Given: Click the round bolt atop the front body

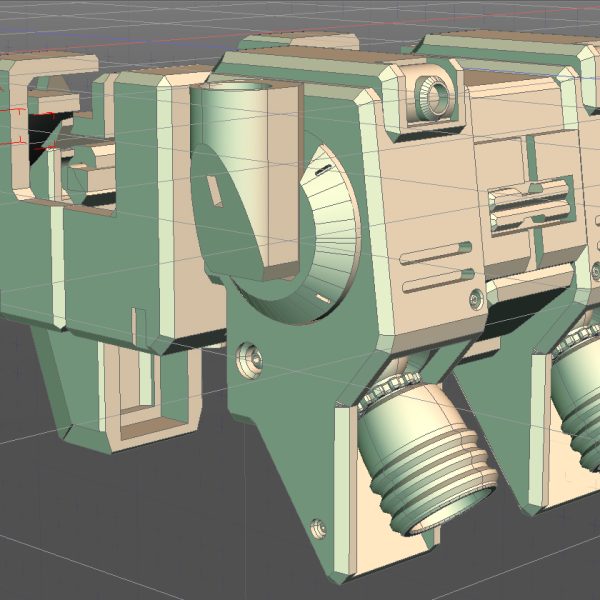Looking at the screenshot, I should [x=437, y=96].
